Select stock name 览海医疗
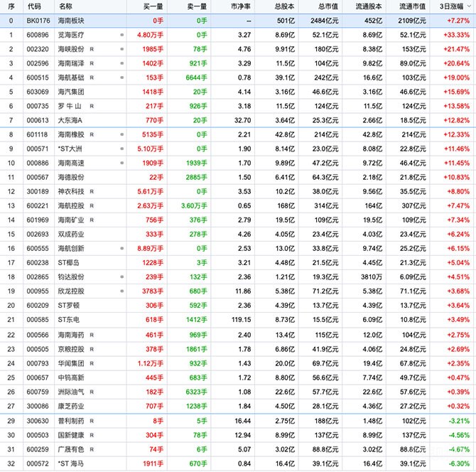This screenshot has height=472, width=476. point(71,35)
